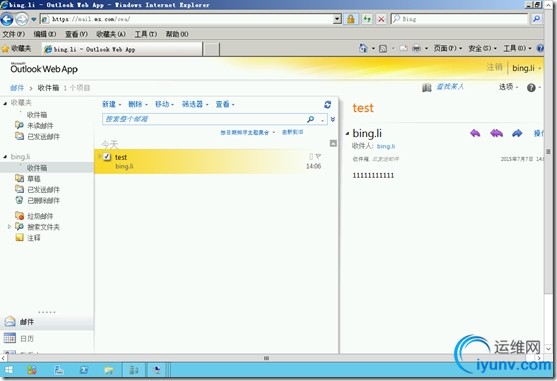The height and width of the screenshot is (381, 557).
Task: Open the Edit menu
Action: pyautogui.click(x=45, y=34)
